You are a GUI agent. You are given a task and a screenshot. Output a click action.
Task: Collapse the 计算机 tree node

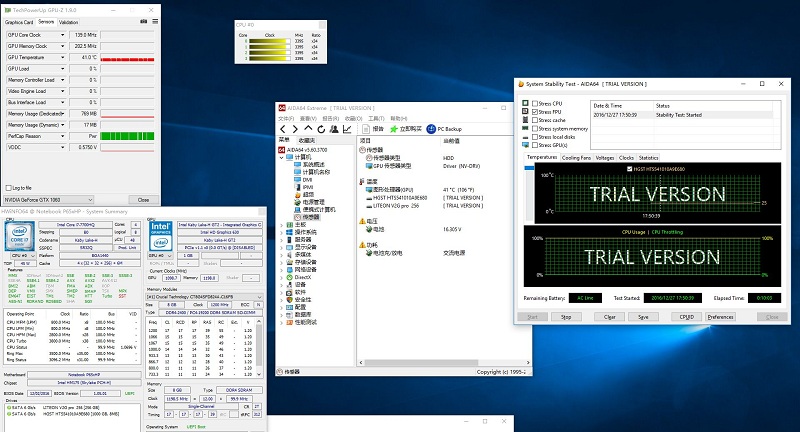(x=282, y=157)
